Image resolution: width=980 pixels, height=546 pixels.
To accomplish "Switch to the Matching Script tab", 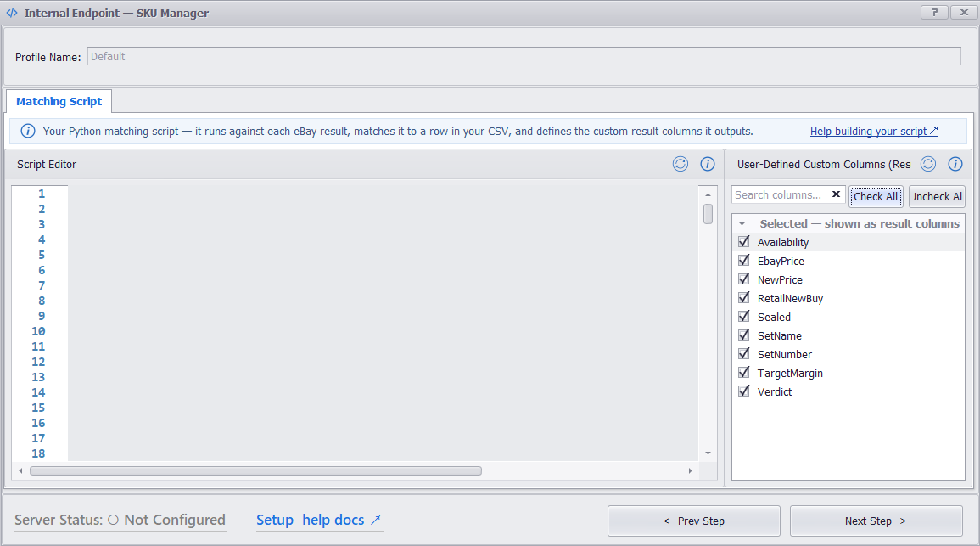I will [59, 101].
